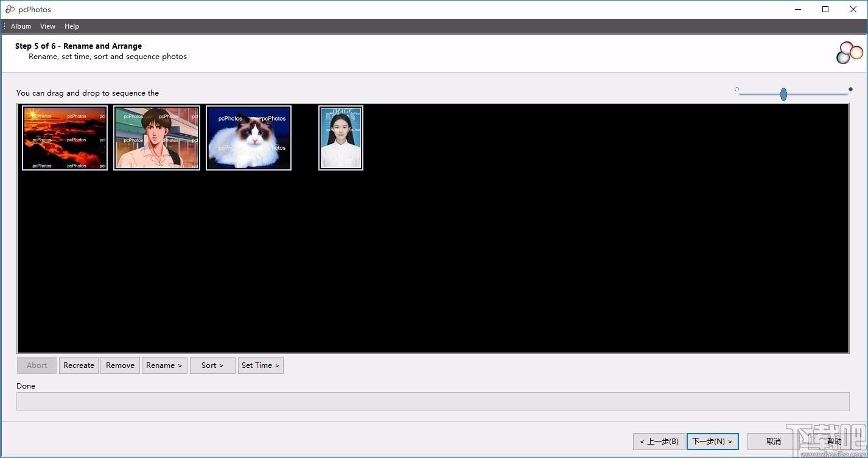868x458 pixels.
Task: Open the View menu
Action: [x=47, y=26]
